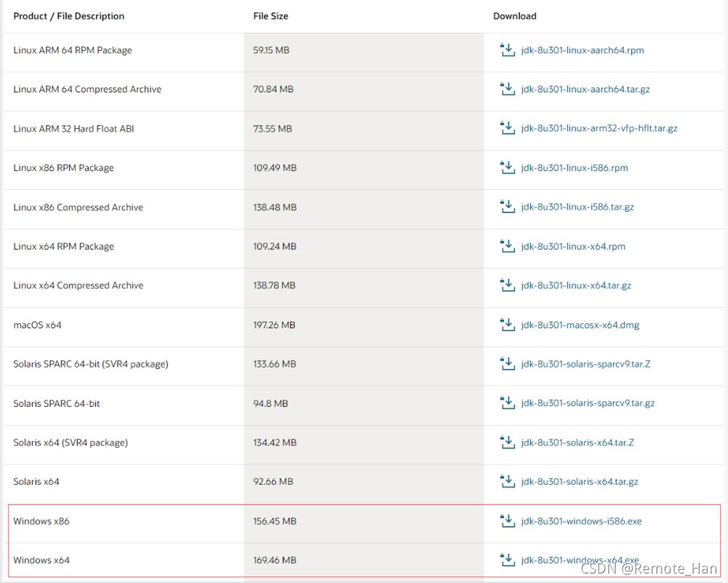728x583 pixels.
Task: Select Linux x86 RPM Package text
Action: coord(63,167)
